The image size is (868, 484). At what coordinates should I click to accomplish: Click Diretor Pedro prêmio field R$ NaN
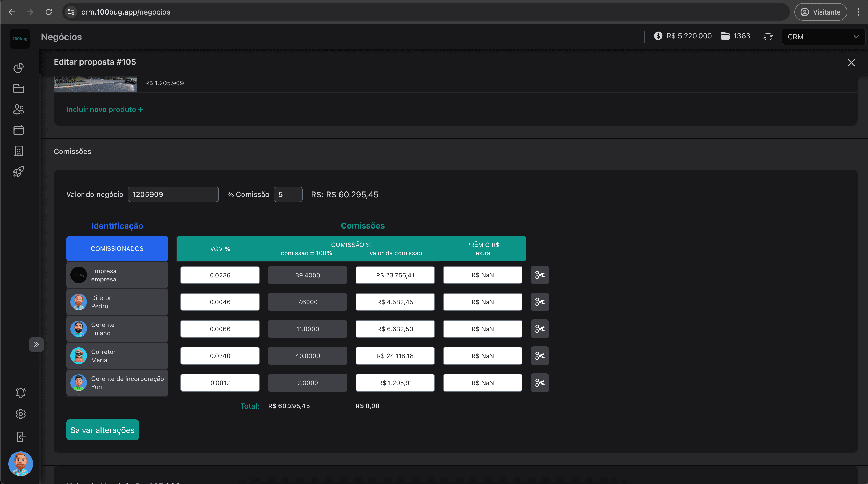tap(483, 302)
